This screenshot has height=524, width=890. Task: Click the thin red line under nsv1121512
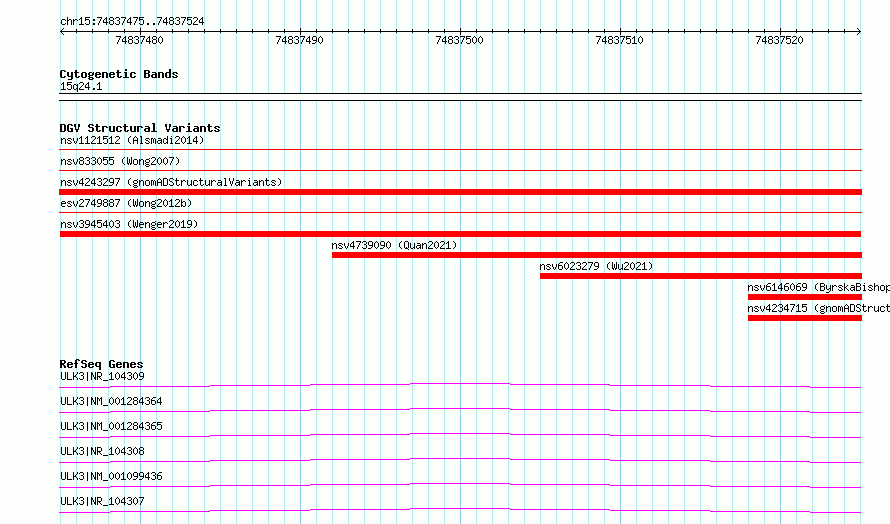460,149
